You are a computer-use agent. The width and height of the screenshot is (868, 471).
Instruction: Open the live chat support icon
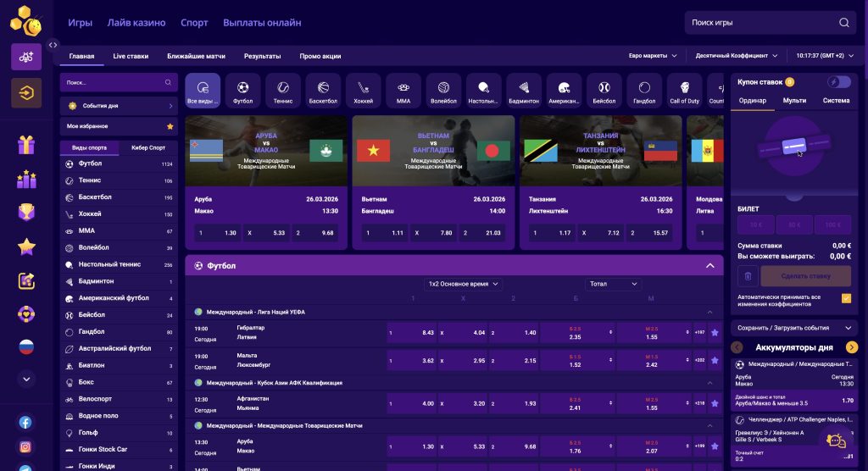click(836, 441)
